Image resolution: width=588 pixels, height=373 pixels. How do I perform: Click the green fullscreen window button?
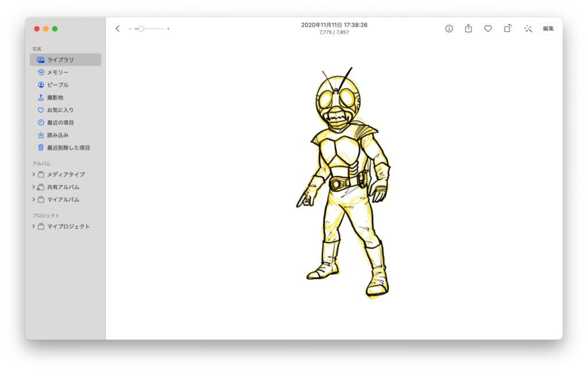(x=55, y=29)
